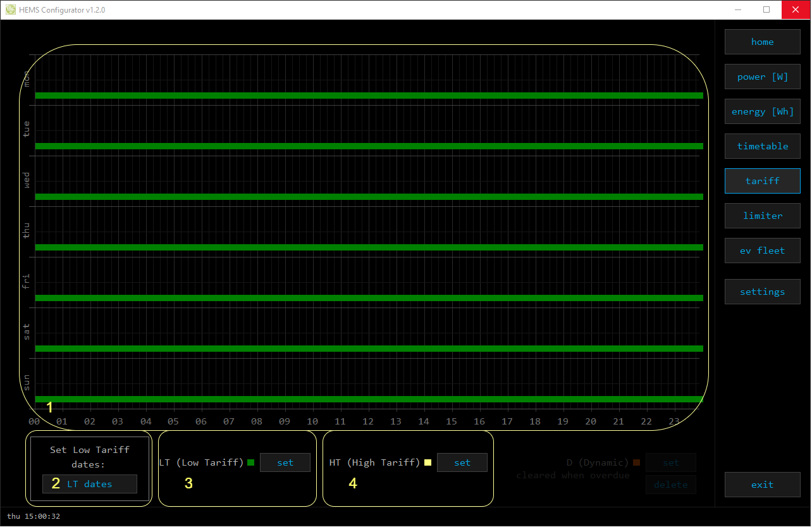Maximize the HEMS Configurator window
This screenshot has height=527, width=812.
click(x=766, y=9)
